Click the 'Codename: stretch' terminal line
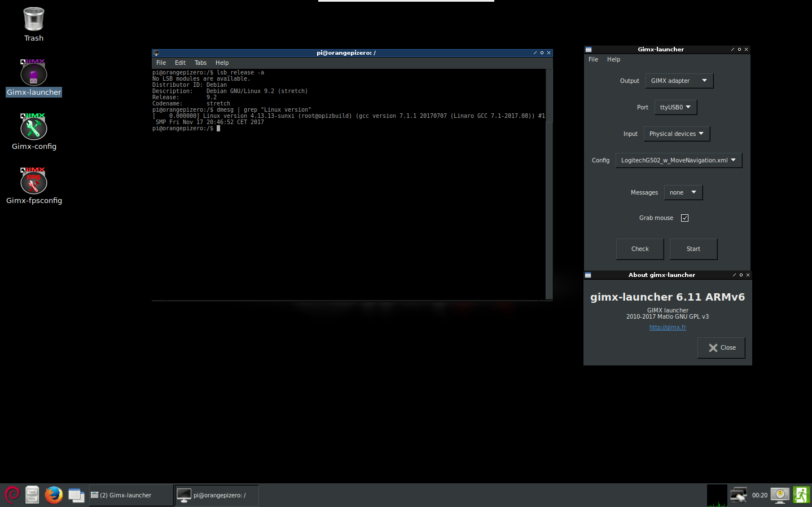This screenshot has height=507, width=812. coord(191,104)
